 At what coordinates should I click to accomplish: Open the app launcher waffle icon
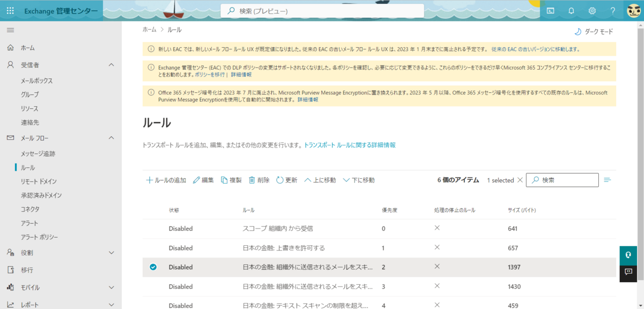11,11
